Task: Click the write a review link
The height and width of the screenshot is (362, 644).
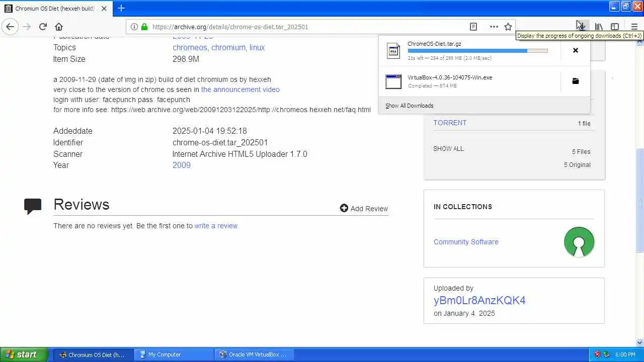Action: coord(216,226)
